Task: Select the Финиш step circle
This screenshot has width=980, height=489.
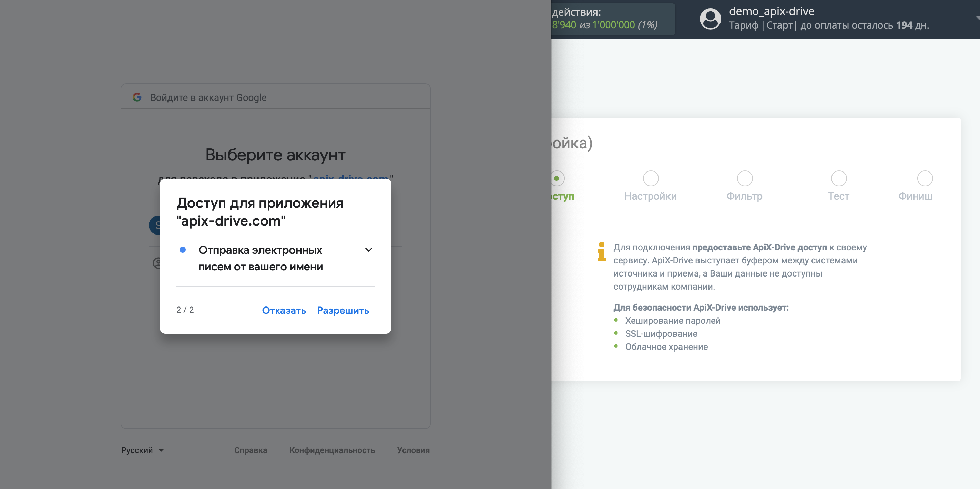Action: click(925, 178)
